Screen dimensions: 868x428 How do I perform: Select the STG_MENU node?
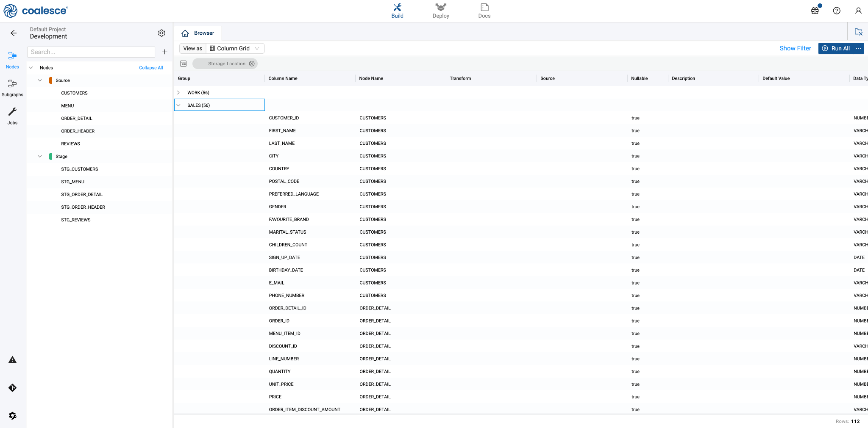click(x=73, y=182)
